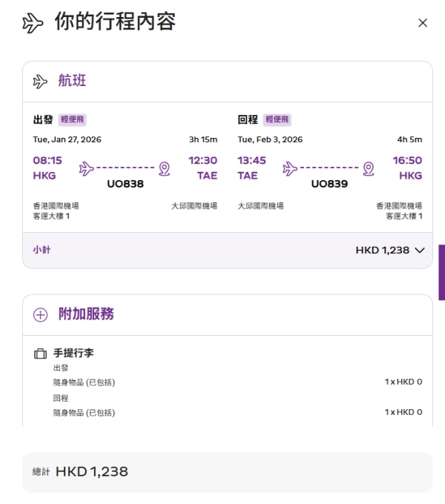
Task: Click the 4h 5m duration text
Action: [409, 139]
